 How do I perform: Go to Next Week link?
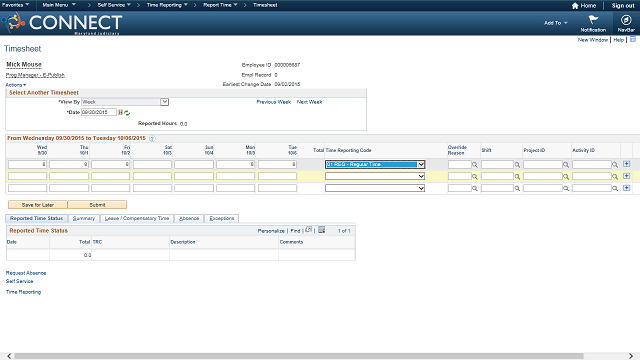point(309,102)
